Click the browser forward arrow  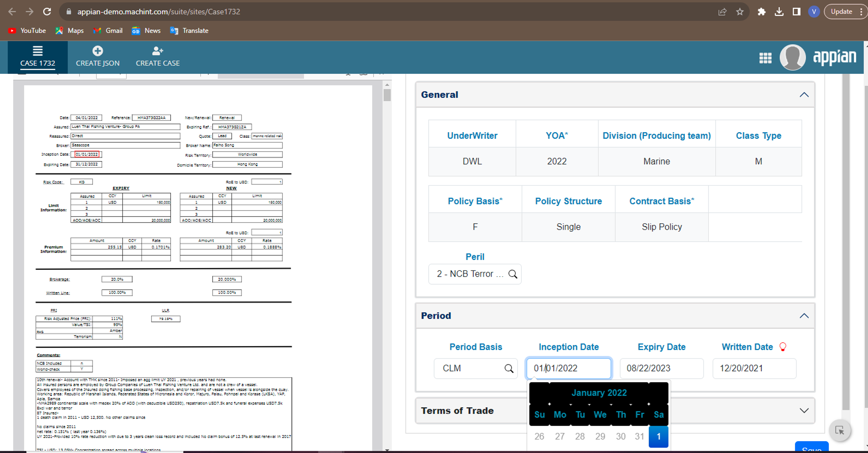tap(30, 12)
